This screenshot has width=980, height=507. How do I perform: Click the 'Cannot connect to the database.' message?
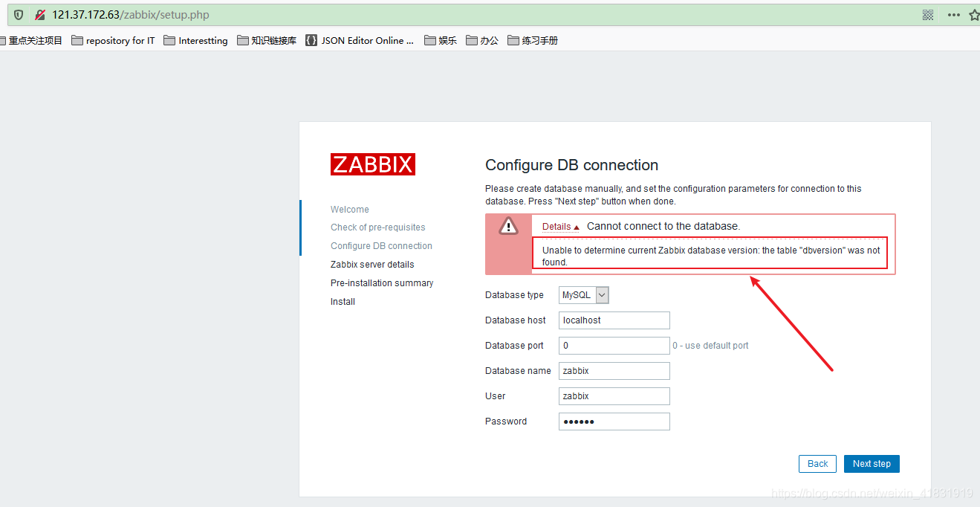pos(663,226)
